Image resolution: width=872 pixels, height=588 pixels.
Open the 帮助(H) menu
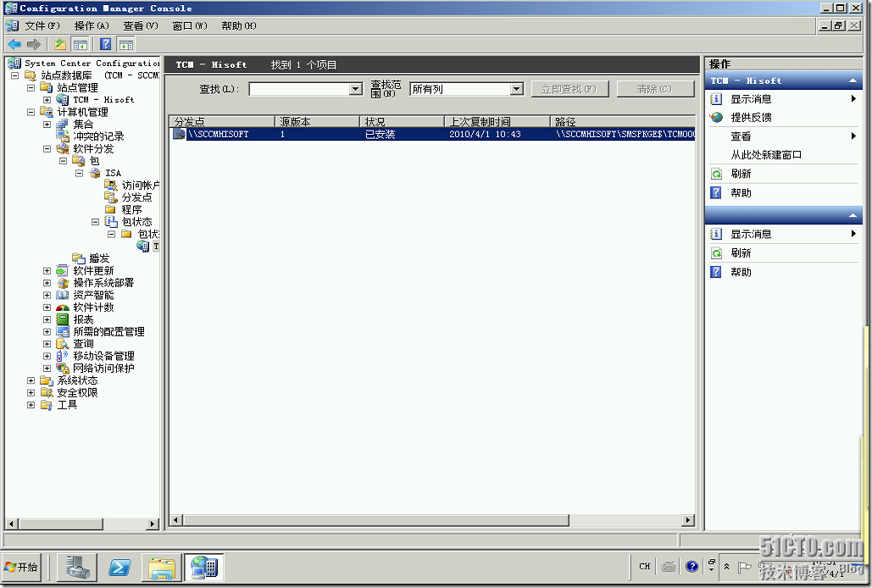(239, 26)
